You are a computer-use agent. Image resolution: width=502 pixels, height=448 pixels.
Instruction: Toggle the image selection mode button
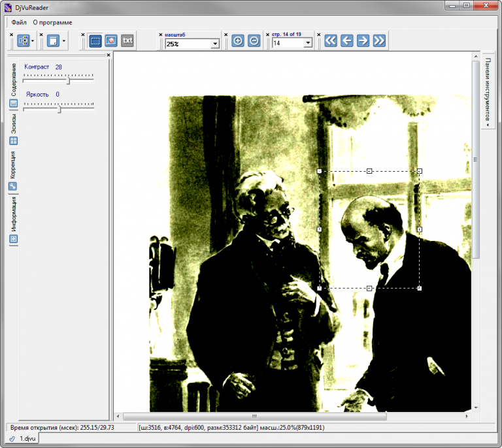tap(111, 40)
